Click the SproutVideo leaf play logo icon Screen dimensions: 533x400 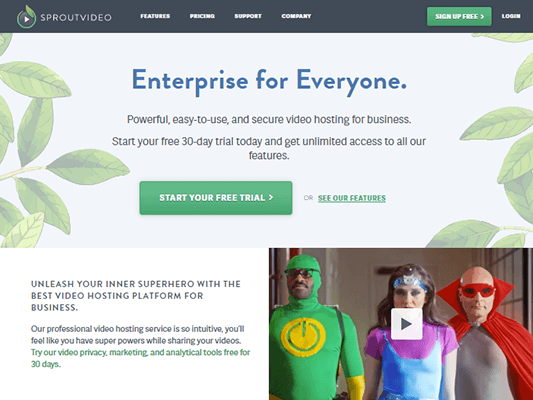click(x=27, y=17)
